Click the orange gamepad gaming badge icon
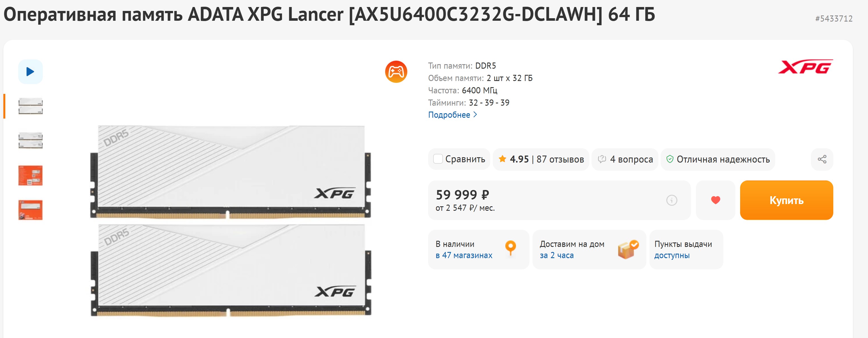The height and width of the screenshot is (338, 868). click(396, 71)
